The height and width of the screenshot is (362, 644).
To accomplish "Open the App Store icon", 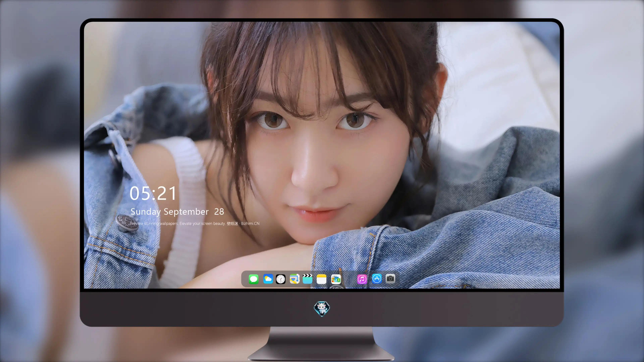I will pos(377,279).
